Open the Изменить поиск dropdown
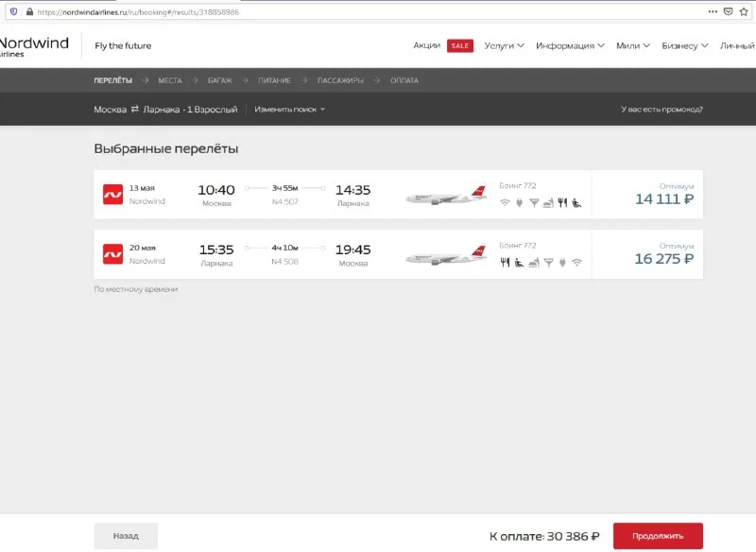The width and height of the screenshot is (756, 552). [x=289, y=110]
